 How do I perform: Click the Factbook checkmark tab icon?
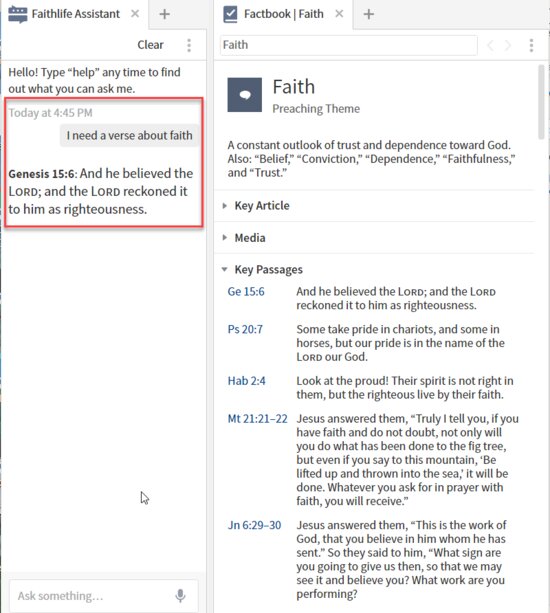pyautogui.click(x=230, y=14)
